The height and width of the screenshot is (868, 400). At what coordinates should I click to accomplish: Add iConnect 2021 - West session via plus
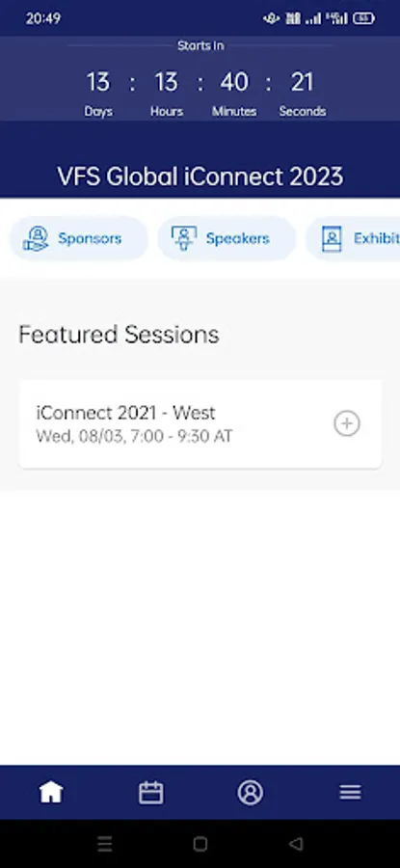(347, 424)
